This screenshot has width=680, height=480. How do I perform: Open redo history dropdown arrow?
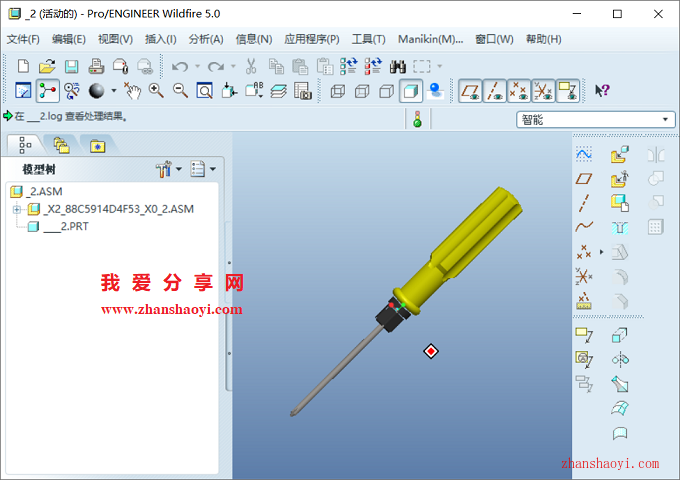click(233, 66)
